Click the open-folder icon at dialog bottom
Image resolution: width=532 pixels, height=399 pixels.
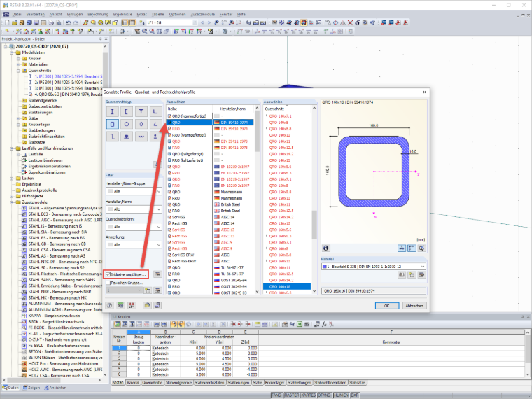pyautogui.click(x=147, y=305)
